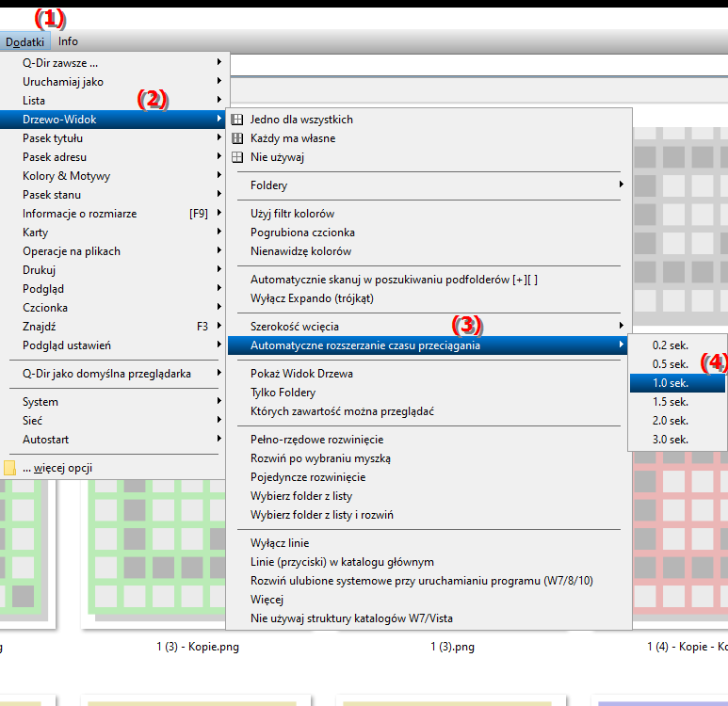This screenshot has width=728, height=706.
Task: Set drag expand time to 2.0 sek.
Action: click(x=677, y=421)
